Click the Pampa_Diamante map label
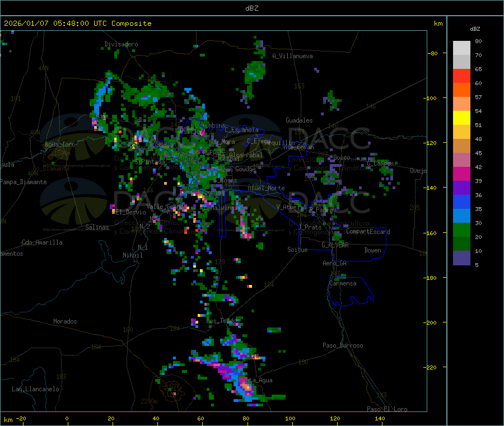 click(23, 182)
